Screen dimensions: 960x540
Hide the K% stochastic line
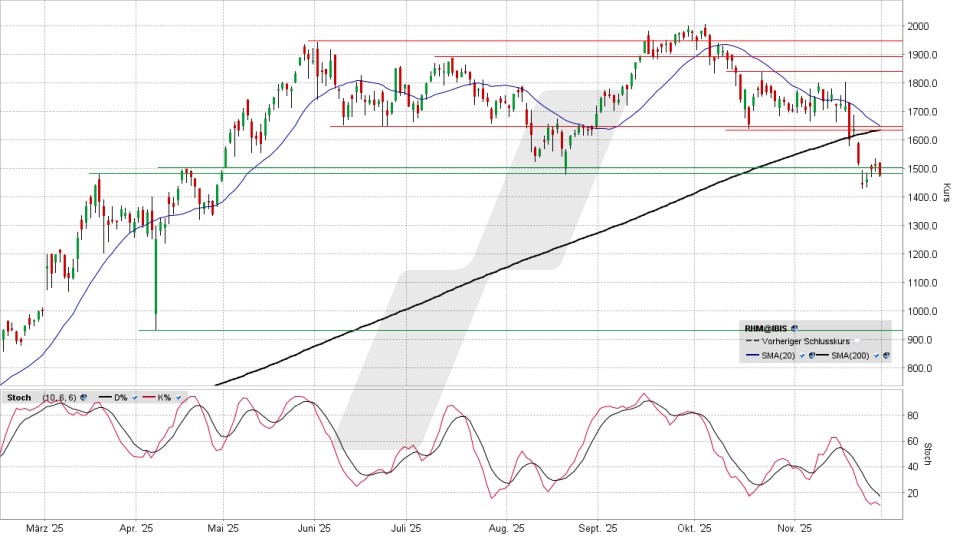tap(178, 398)
